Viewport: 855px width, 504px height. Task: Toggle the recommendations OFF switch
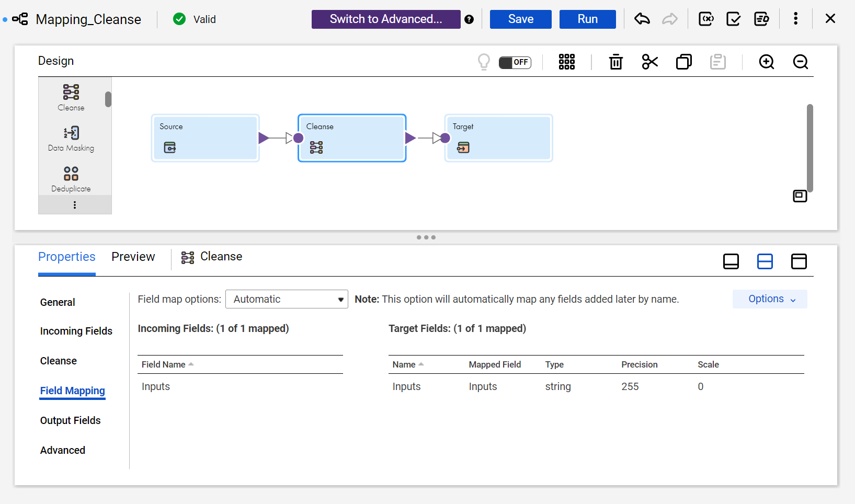tap(515, 62)
